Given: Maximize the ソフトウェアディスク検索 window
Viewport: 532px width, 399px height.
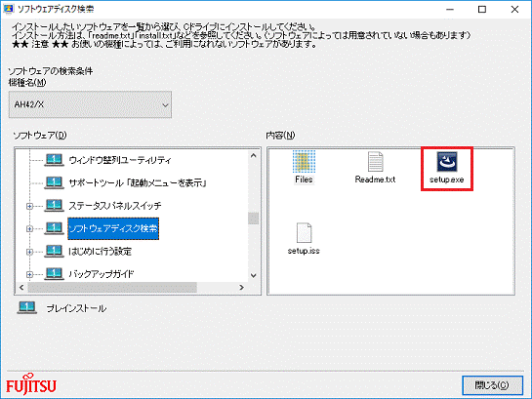Looking at the screenshot, I should pos(482,10).
